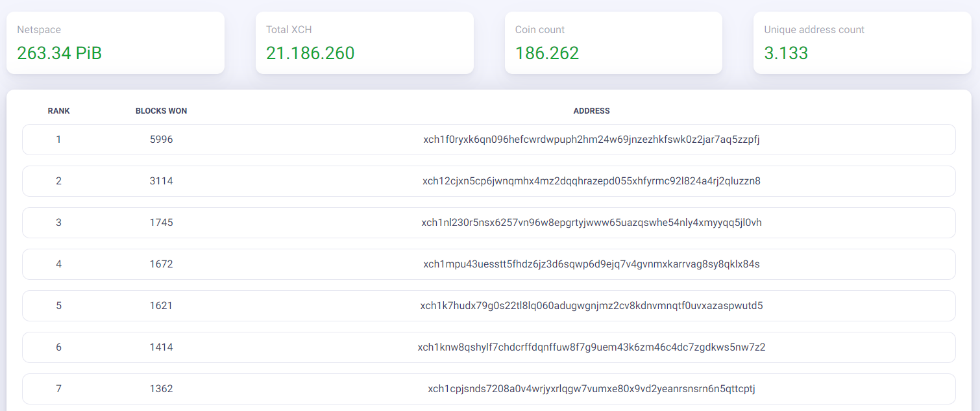Click the Netspace 263.34 PiB card

(x=116, y=43)
